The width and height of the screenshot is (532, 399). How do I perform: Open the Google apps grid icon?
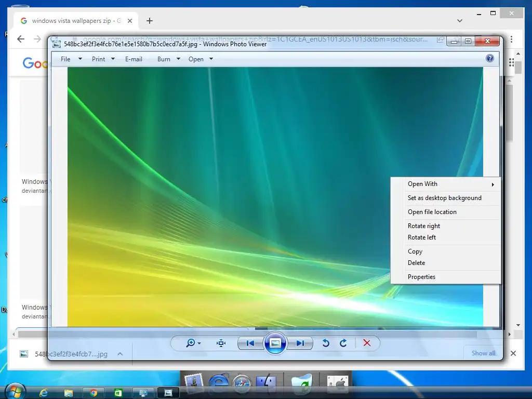point(511,62)
